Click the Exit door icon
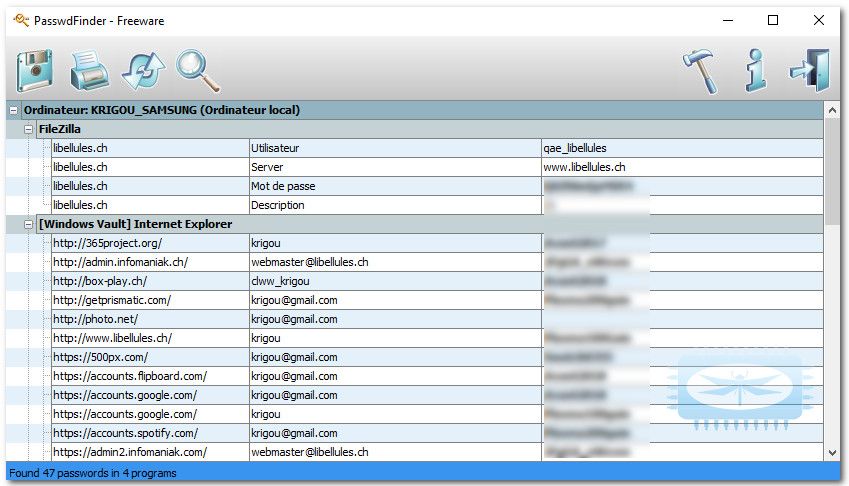849x486 pixels. 810,70
